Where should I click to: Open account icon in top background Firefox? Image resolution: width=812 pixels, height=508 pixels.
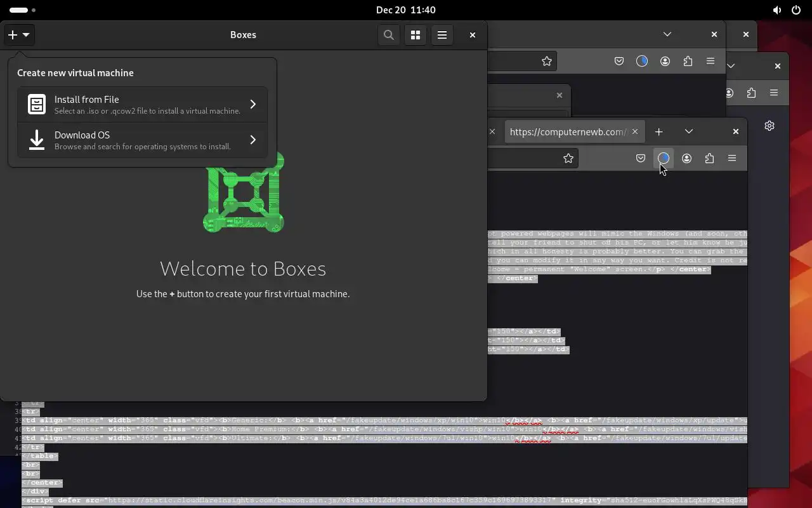tap(665, 61)
